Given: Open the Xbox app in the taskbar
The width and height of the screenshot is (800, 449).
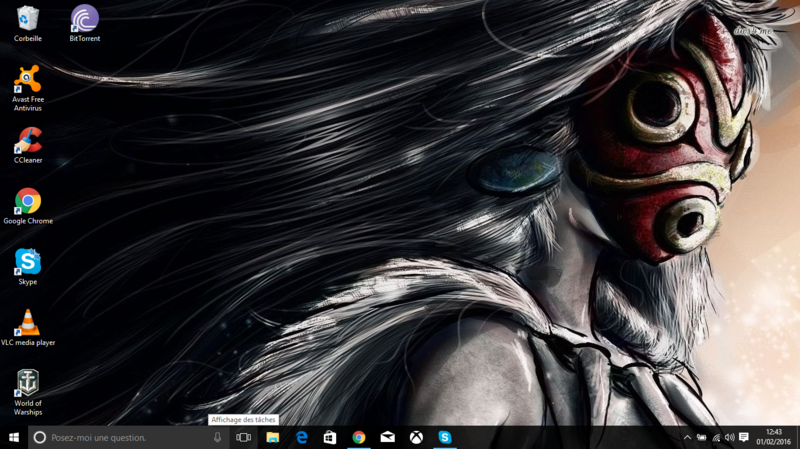Looking at the screenshot, I should pyautogui.click(x=416, y=438).
